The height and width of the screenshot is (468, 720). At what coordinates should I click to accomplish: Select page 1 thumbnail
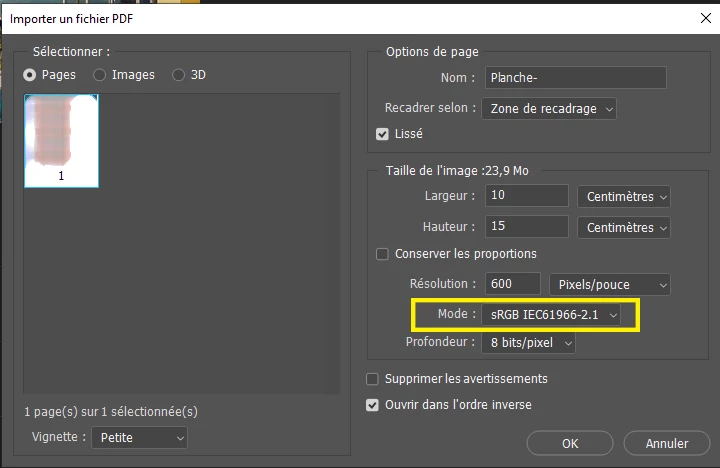(x=62, y=141)
